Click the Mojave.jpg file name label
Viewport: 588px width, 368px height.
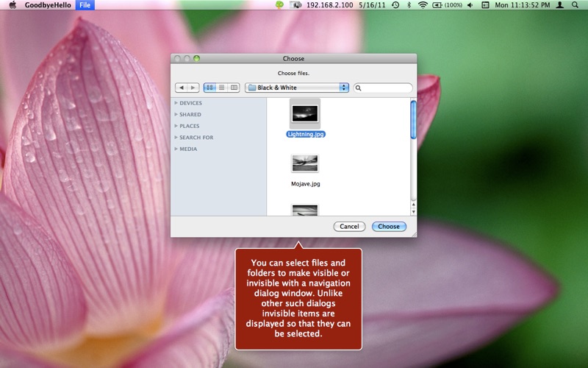306,183
